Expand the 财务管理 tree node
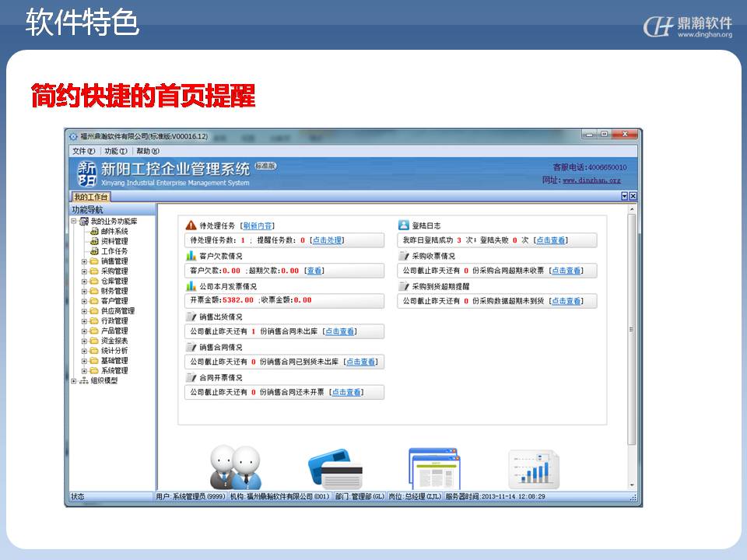 [84, 292]
